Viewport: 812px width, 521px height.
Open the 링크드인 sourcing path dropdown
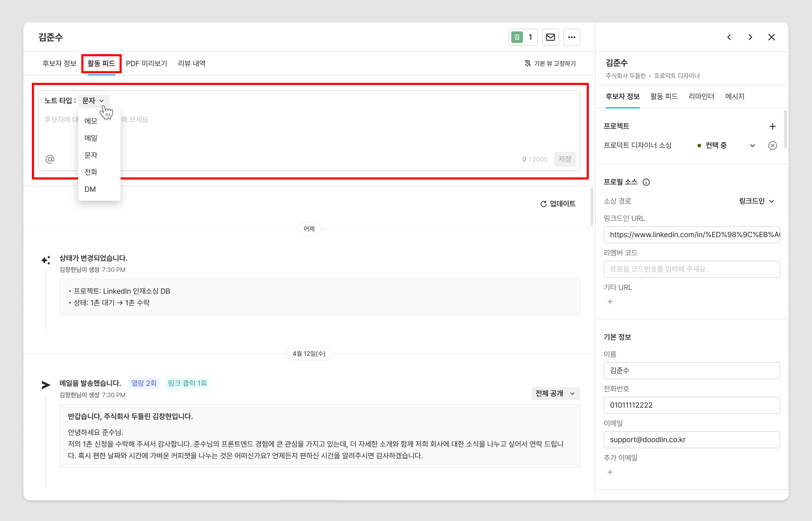(x=756, y=201)
